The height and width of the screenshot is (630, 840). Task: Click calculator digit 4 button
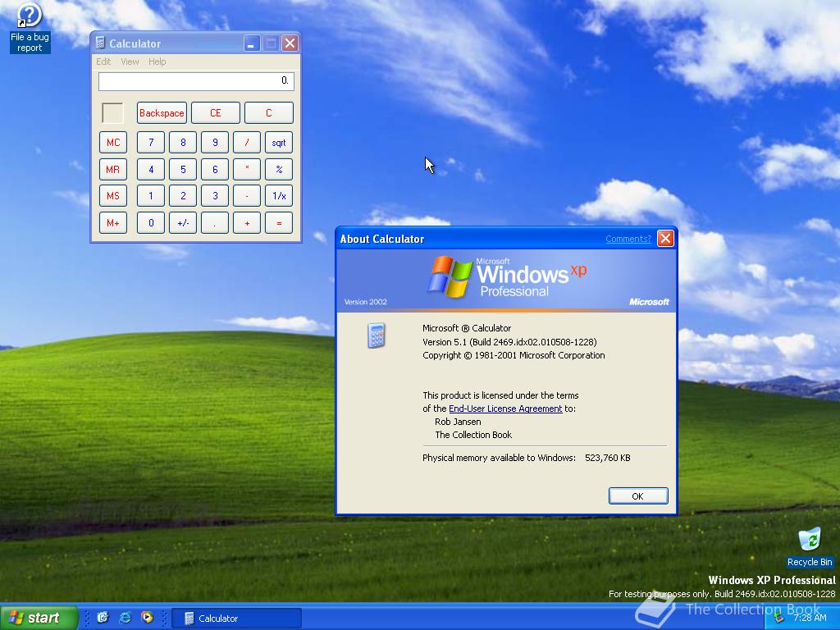151,169
